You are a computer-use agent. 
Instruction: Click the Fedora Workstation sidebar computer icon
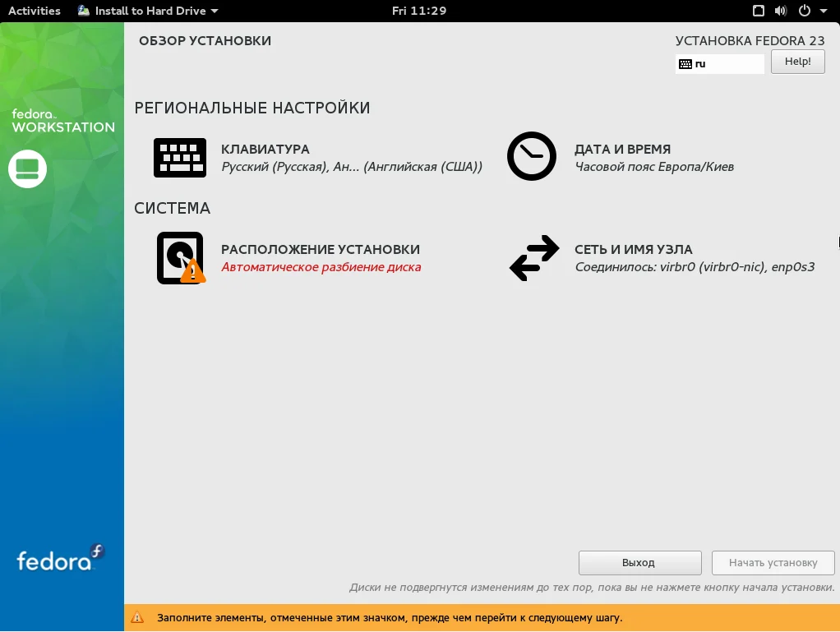[x=27, y=168]
